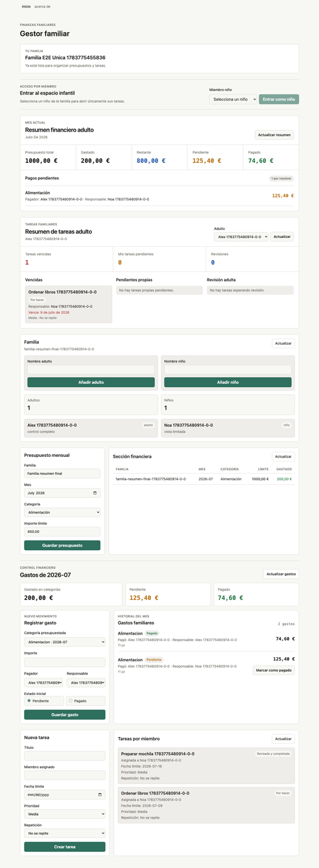Viewport: 319px width, 868px height.
Task: Click the Título field in Nueva tarea
Action: [64, 756]
